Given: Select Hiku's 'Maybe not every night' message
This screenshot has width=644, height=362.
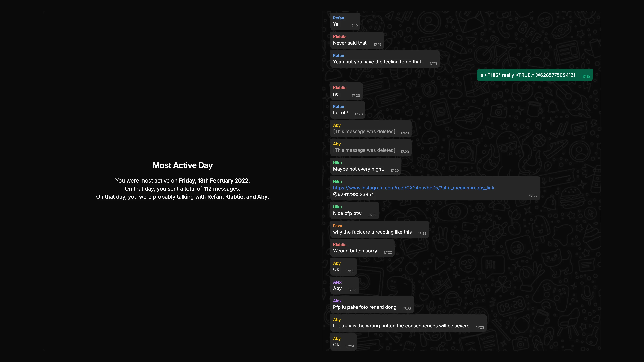Looking at the screenshot, I should 365,167.
